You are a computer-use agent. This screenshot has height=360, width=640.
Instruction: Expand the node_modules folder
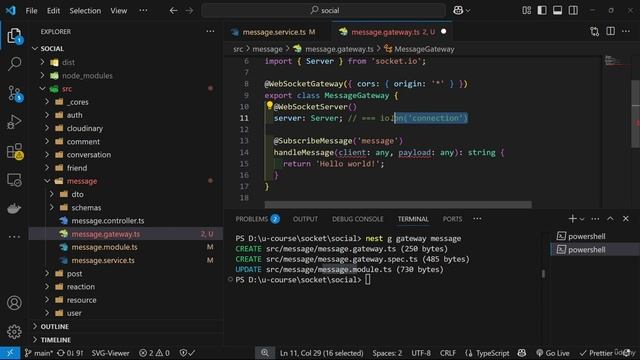(x=42, y=76)
